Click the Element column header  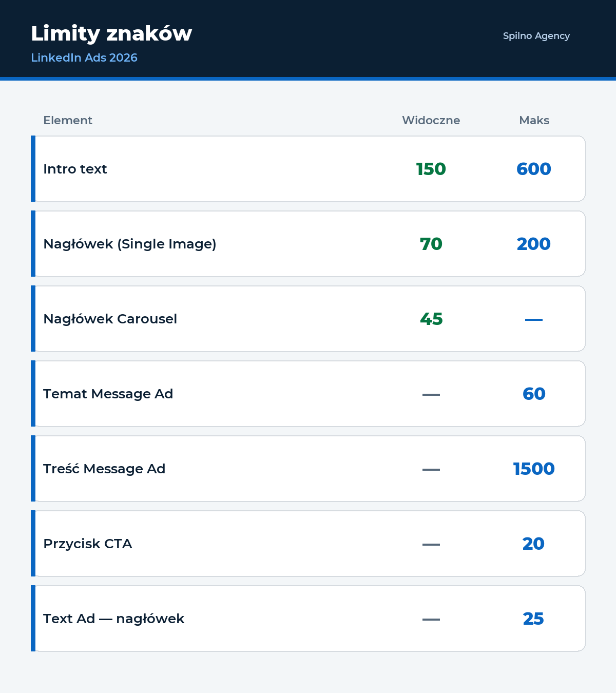pos(68,120)
